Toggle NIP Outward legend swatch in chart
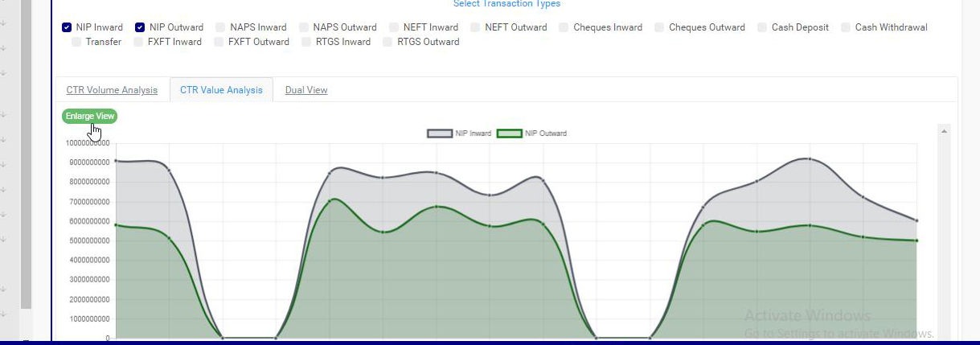This screenshot has width=980, height=345. click(x=509, y=133)
